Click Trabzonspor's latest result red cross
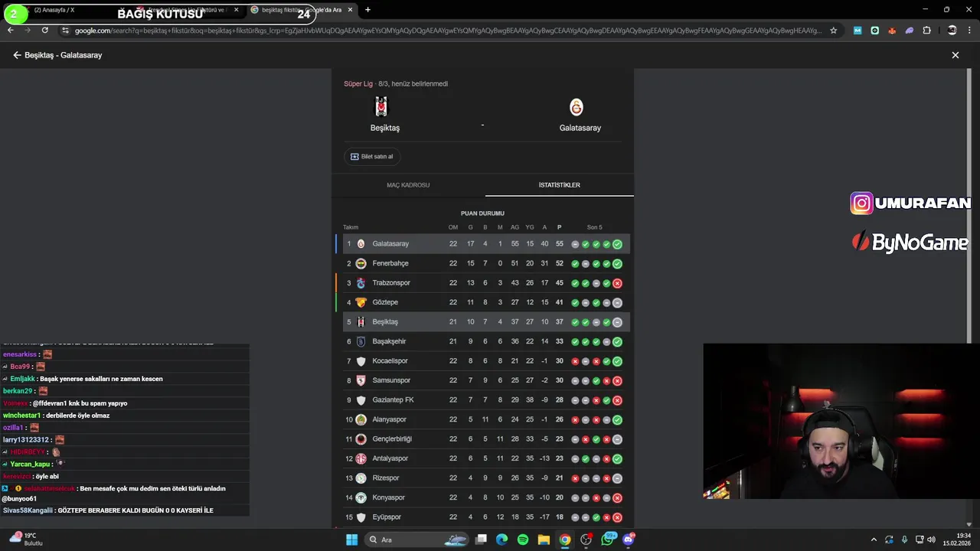The image size is (980, 551). pos(617,283)
